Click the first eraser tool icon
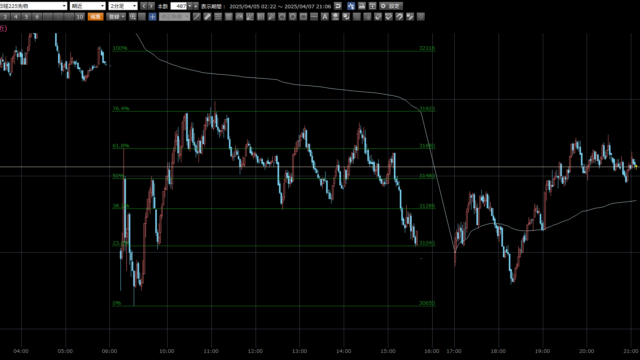The image size is (640, 360). [x=378, y=17]
